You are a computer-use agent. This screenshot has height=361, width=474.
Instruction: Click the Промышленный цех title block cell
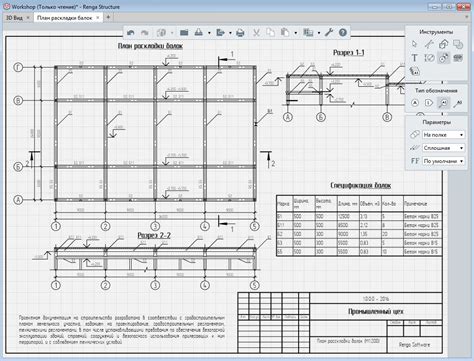[376, 312]
